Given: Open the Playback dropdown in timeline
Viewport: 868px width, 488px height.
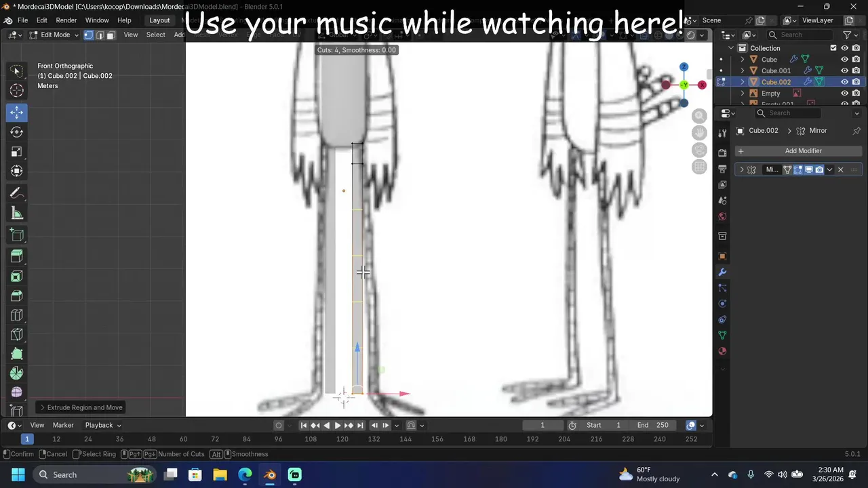Looking at the screenshot, I should pos(103,425).
